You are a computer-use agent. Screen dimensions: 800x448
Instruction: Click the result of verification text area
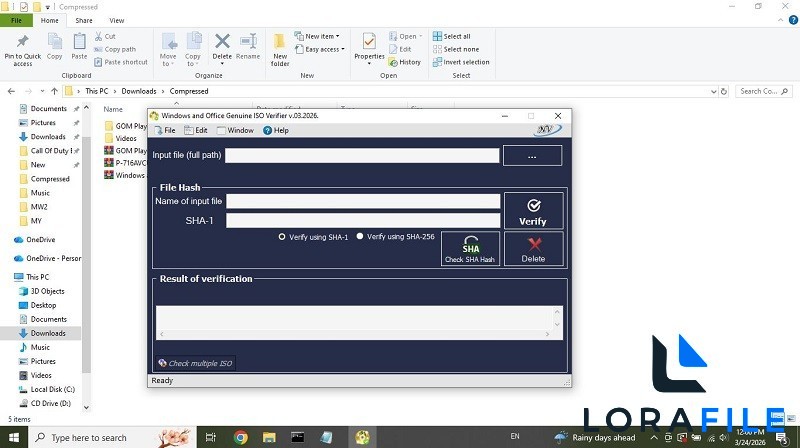pos(355,318)
